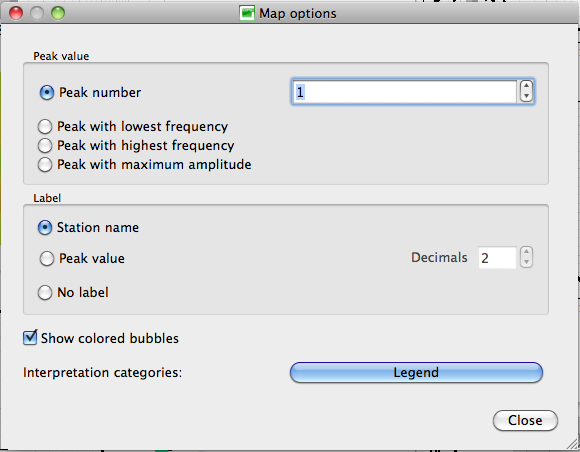Click into the Peak number input field

click(x=404, y=92)
